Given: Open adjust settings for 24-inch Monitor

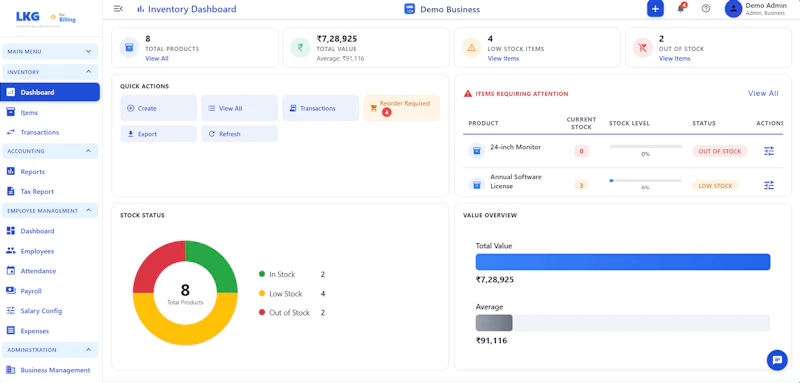Looking at the screenshot, I should pos(769,151).
